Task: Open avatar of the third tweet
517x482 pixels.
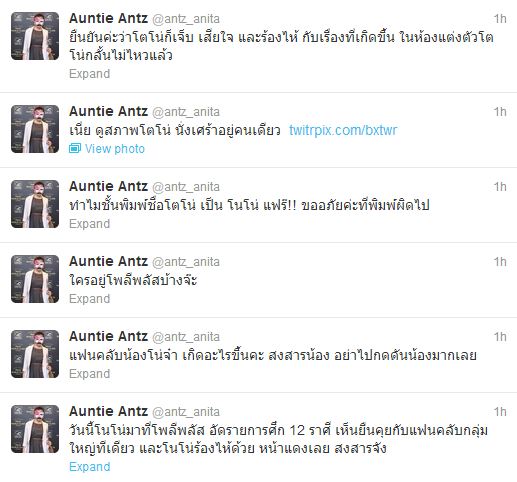Action: [35, 204]
